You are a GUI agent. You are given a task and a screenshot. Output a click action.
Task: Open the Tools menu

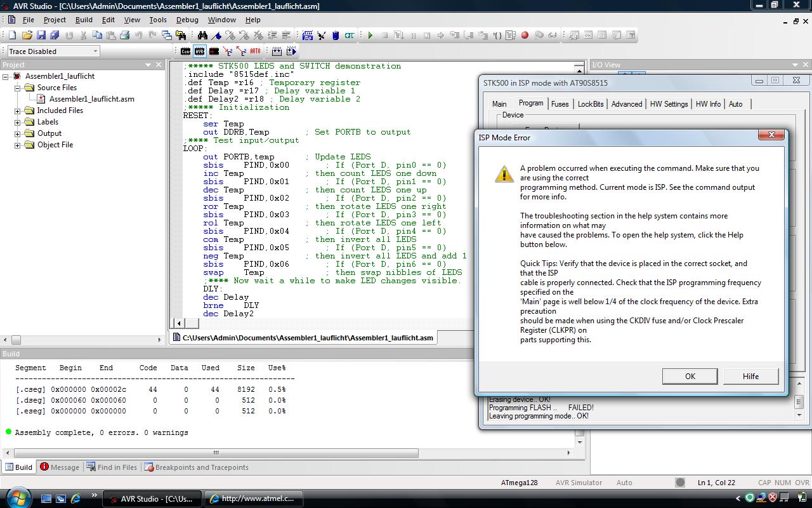coord(158,20)
